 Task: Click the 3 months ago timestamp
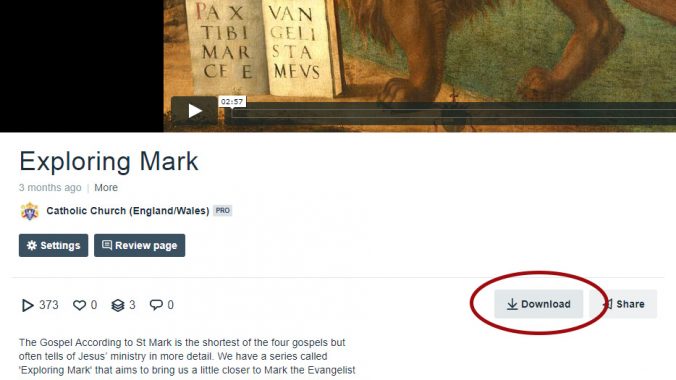50,188
